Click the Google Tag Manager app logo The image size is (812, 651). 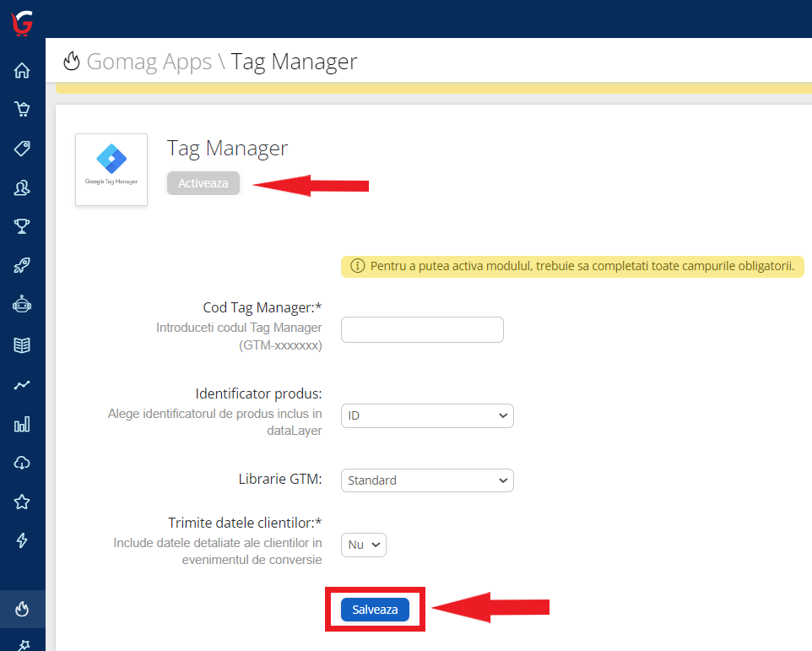(x=111, y=170)
